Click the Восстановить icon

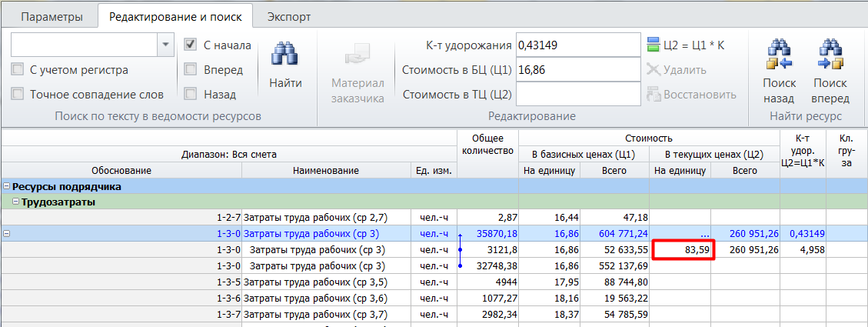[654, 94]
